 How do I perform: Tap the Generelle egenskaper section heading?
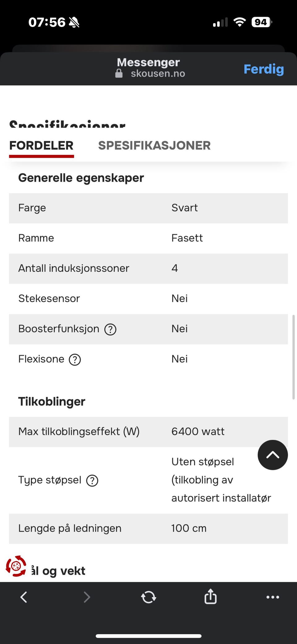81,178
